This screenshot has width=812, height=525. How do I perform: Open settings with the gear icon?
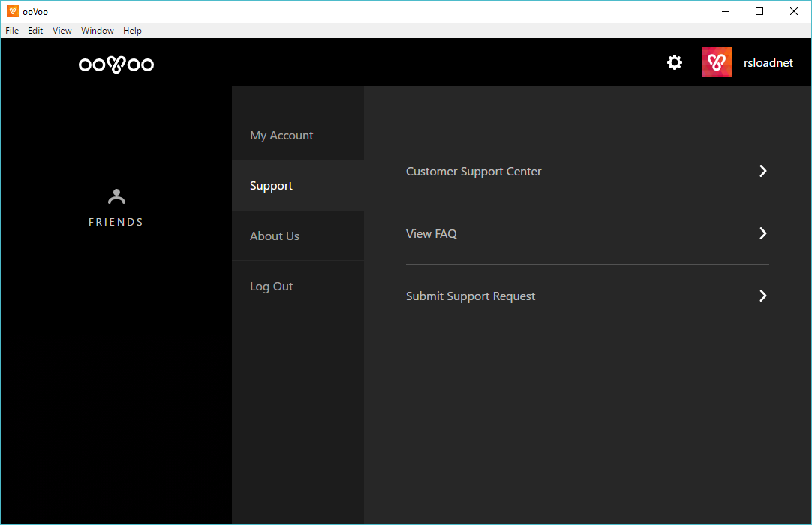pos(675,62)
